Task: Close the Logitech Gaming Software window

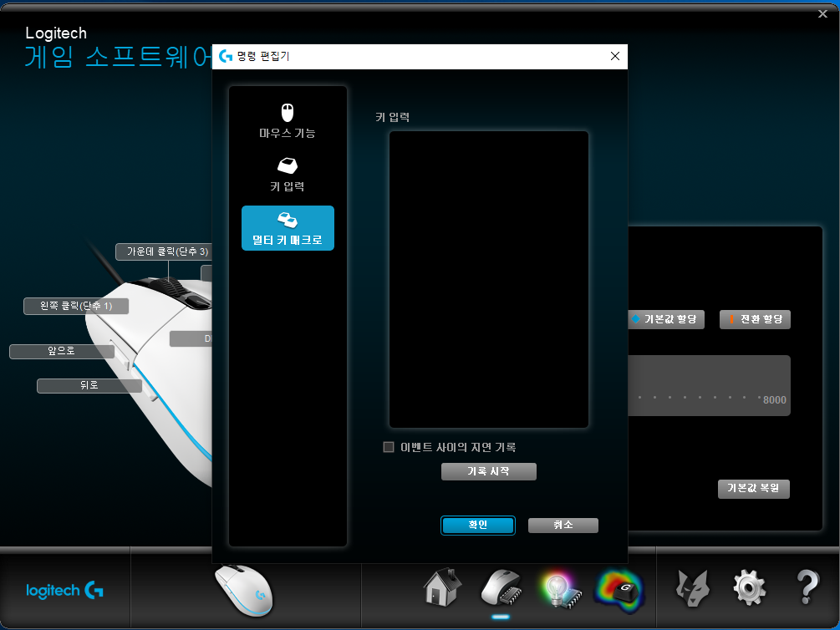Action: (x=822, y=14)
